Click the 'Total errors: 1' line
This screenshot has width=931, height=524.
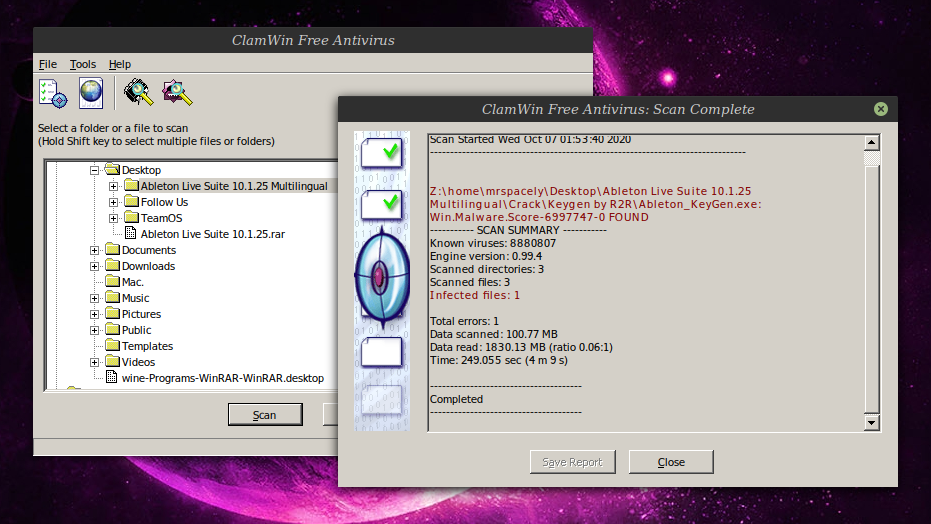tap(464, 322)
